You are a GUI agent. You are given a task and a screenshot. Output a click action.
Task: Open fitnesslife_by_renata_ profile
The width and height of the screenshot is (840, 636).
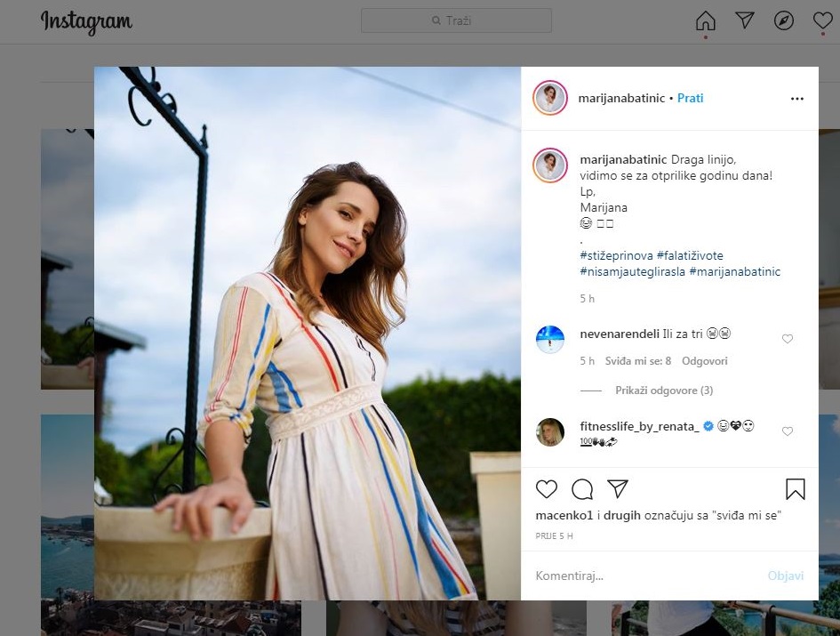coord(639,426)
